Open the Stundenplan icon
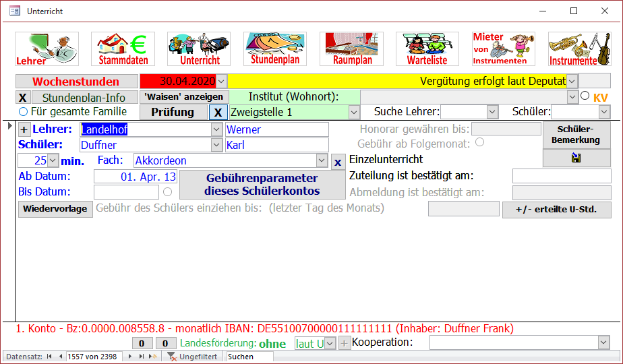 (275, 49)
